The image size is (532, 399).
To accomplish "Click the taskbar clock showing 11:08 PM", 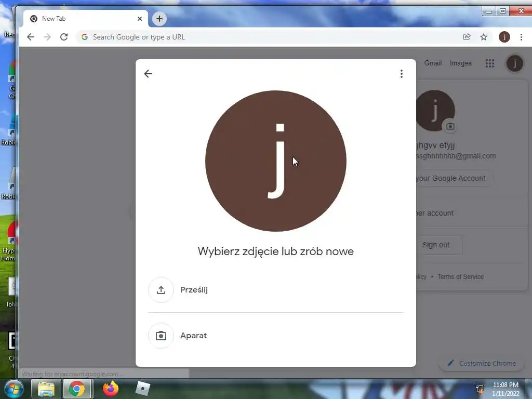I will pos(506,389).
